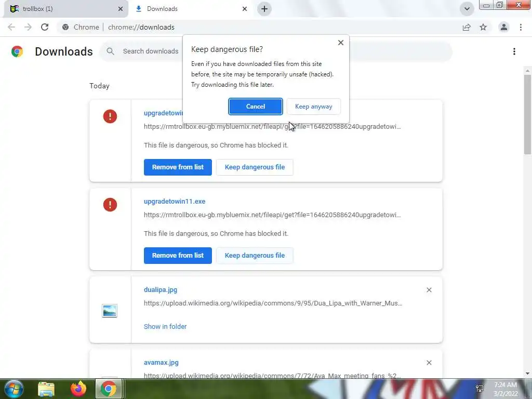Click the network tray icon
Image resolution: width=532 pixels, height=399 pixels.
click(x=480, y=389)
